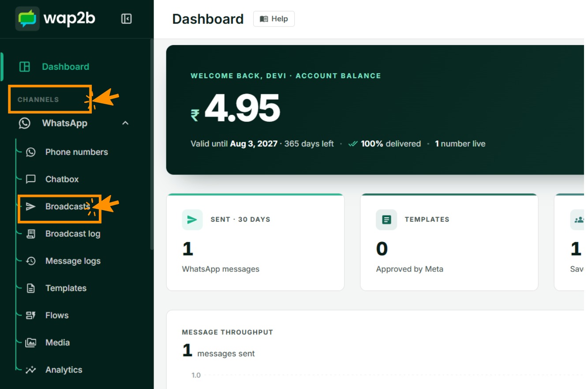Click the SENT · 30 DAYS label

pyautogui.click(x=240, y=219)
